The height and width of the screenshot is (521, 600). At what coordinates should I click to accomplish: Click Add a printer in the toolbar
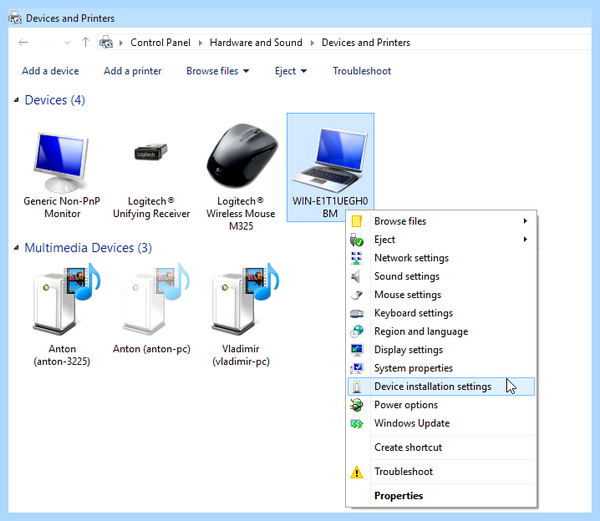pos(132,71)
